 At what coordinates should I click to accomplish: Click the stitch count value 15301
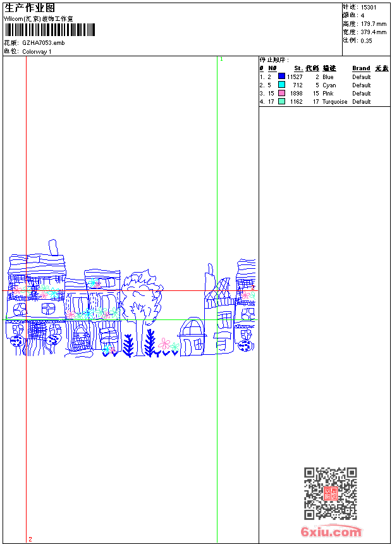click(x=369, y=8)
